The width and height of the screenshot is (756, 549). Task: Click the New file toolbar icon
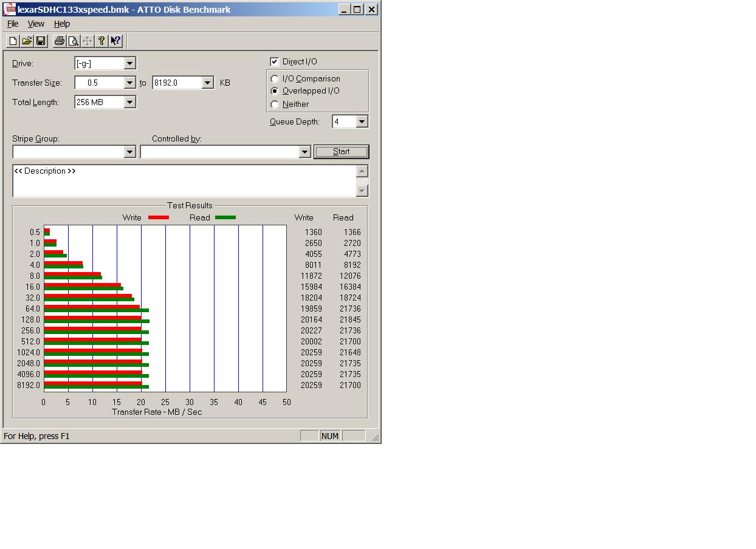13,41
